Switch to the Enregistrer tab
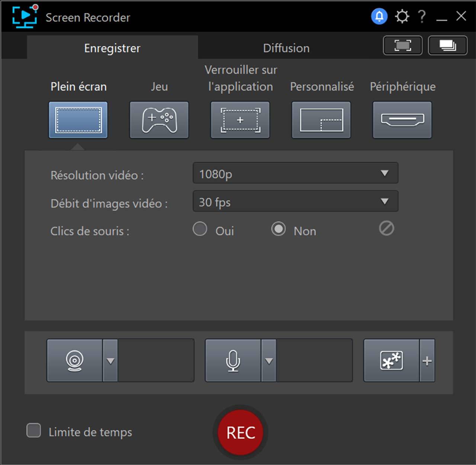This screenshot has width=476, height=465. (x=112, y=48)
